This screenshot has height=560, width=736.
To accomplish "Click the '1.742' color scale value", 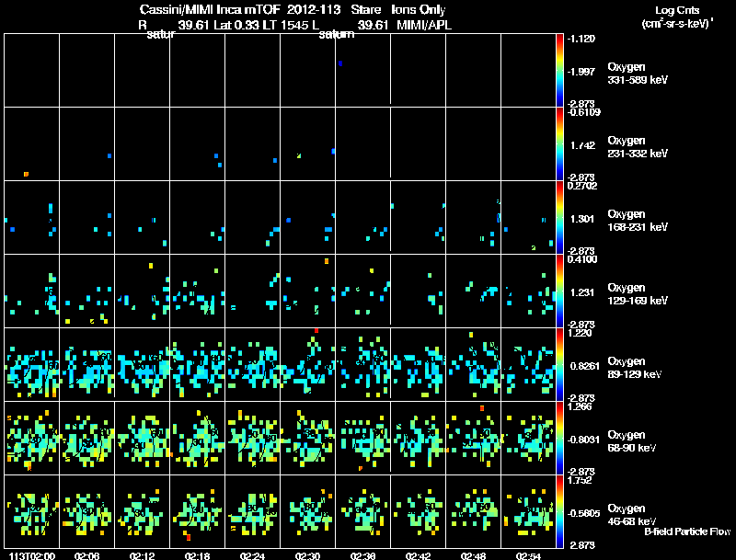I will click(582, 145).
